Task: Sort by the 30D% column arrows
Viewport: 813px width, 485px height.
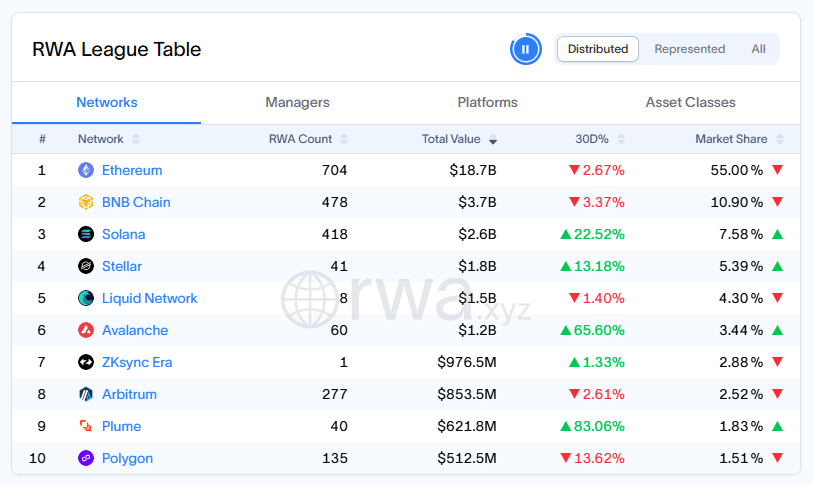Action: pyautogui.click(x=621, y=139)
